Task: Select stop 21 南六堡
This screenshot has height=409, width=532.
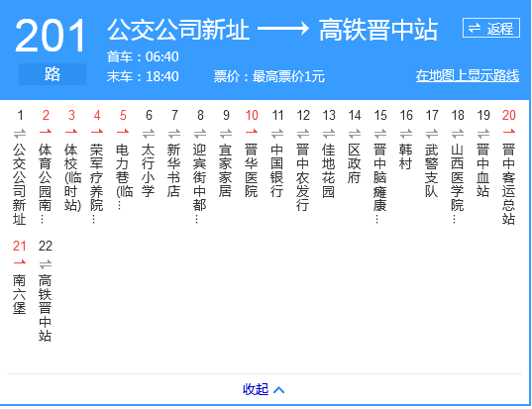Action: point(20,294)
